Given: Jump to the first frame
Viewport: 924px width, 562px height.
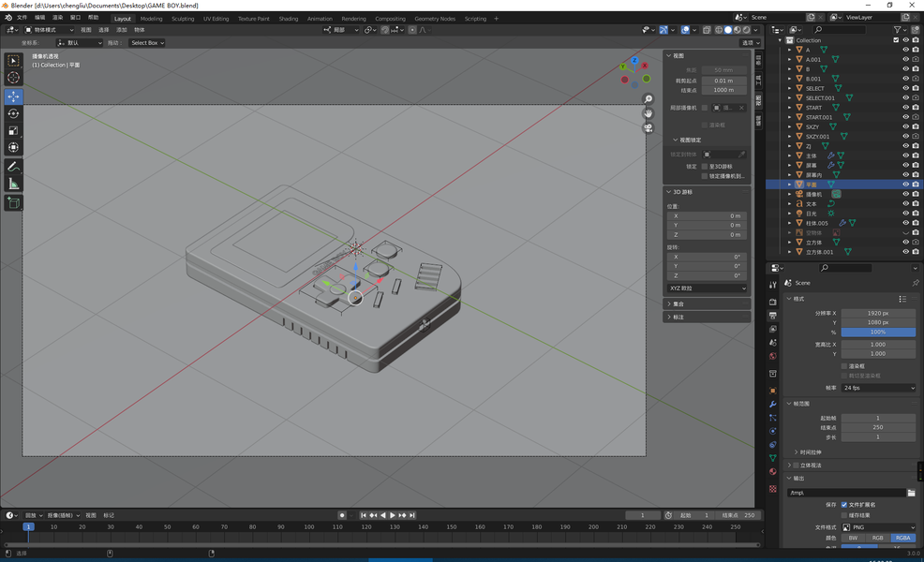Looking at the screenshot, I should pos(363,515).
